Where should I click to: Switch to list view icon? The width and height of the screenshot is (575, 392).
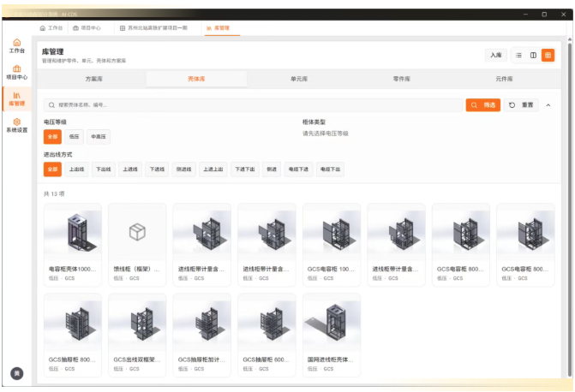coord(518,56)
